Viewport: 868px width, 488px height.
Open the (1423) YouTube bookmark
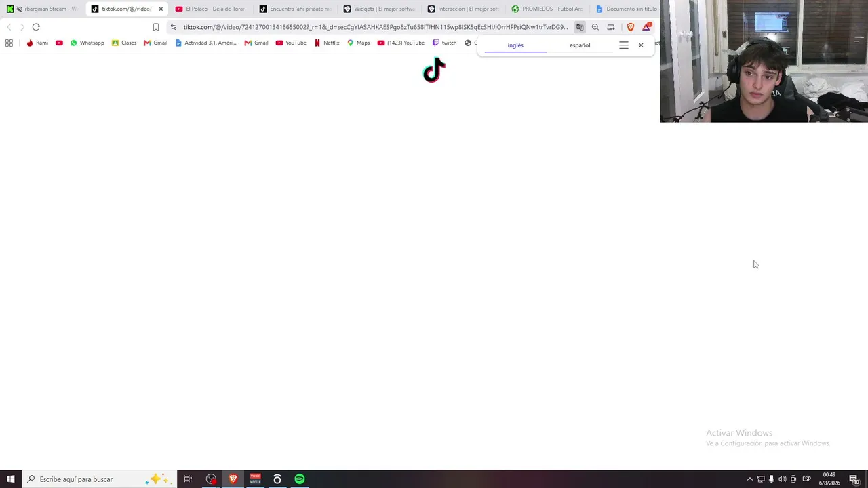401,43
